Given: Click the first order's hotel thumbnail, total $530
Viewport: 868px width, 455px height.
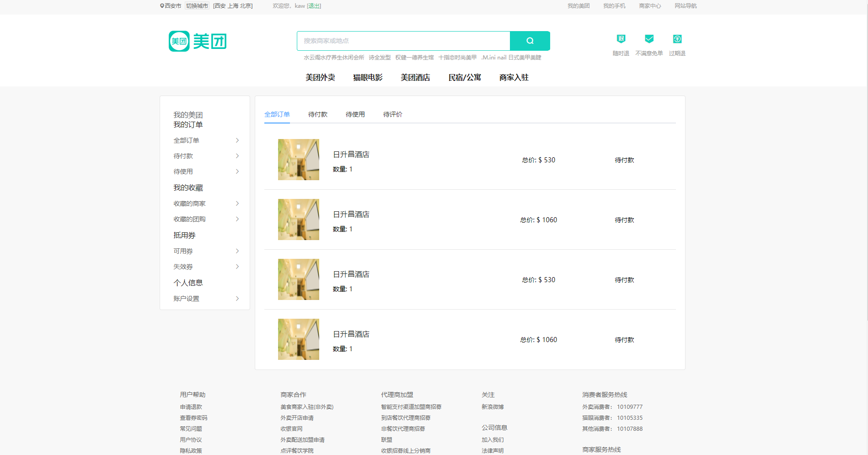Looking at the screenshot, I should (x=299, y=160).
